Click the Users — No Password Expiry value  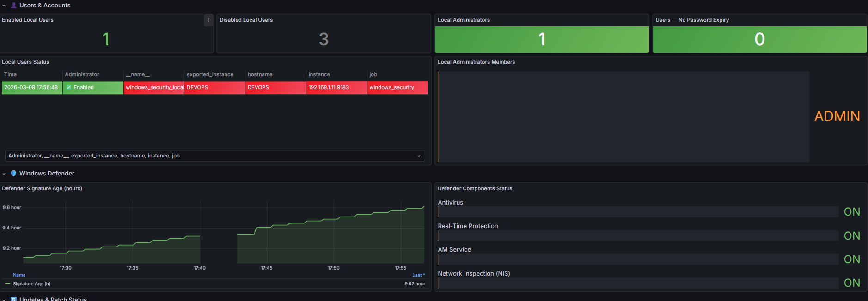pos(759,39)
